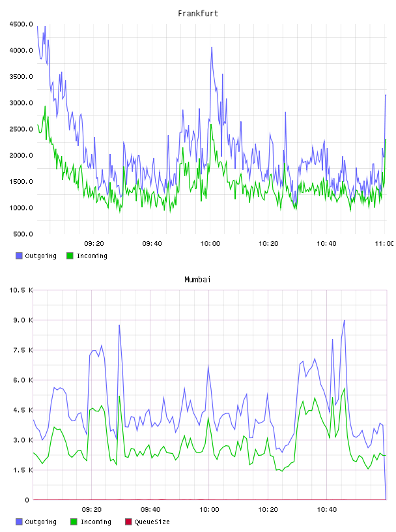Click the 10:20 time label on Mumbai chart
396x532 pixels.
point(268,510)
